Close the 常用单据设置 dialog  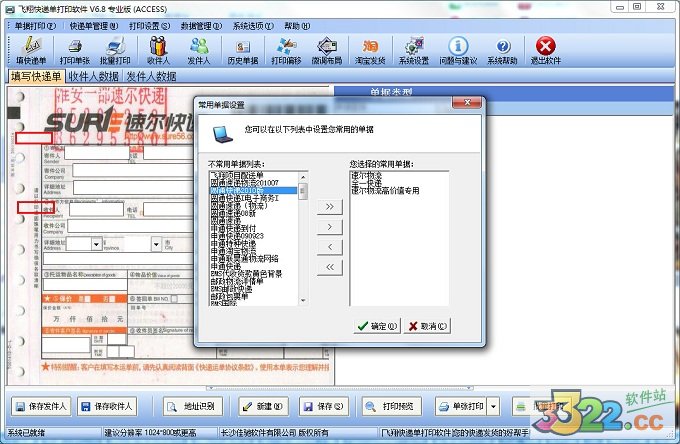coord(467,103)
